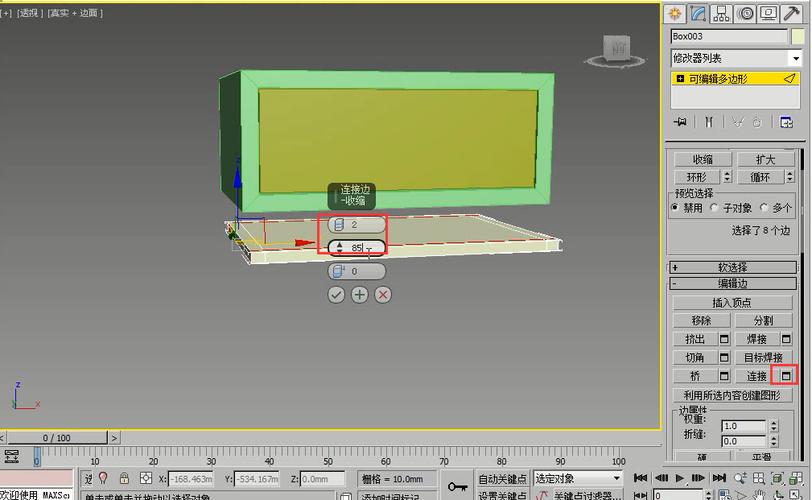Click the Grow (扩大) selection button
Screen dimensions: 812x500
tap(765, 159)
